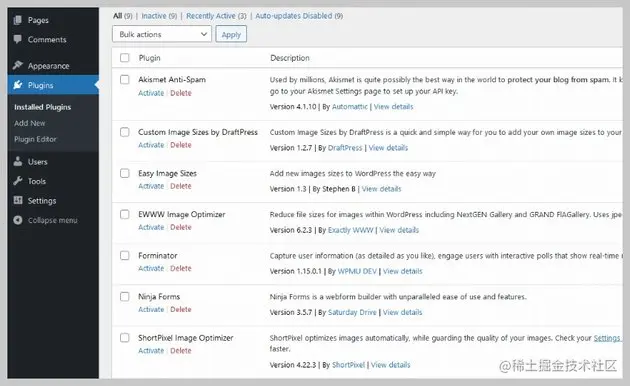Click the Plugins plug icon
630x386 pixels.
[18, 85]
